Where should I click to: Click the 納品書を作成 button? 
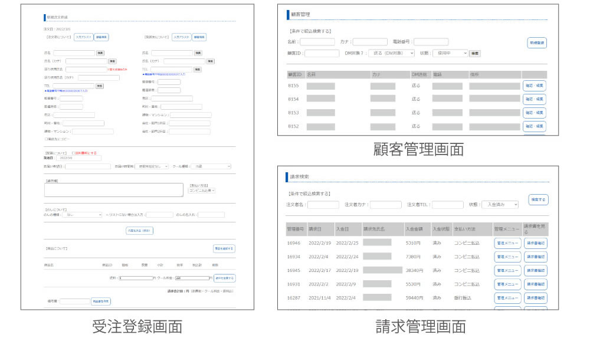pos(100,301)
